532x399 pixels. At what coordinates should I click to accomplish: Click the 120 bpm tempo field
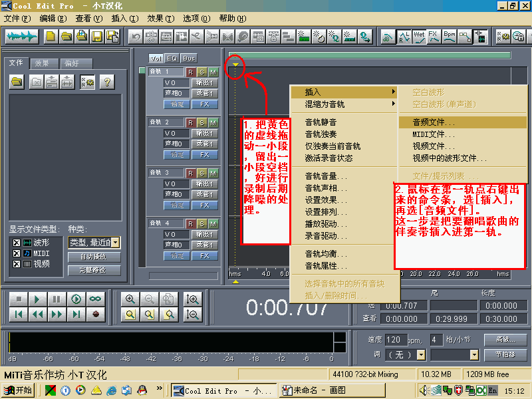pyautogui.click(x=395, y=339)
